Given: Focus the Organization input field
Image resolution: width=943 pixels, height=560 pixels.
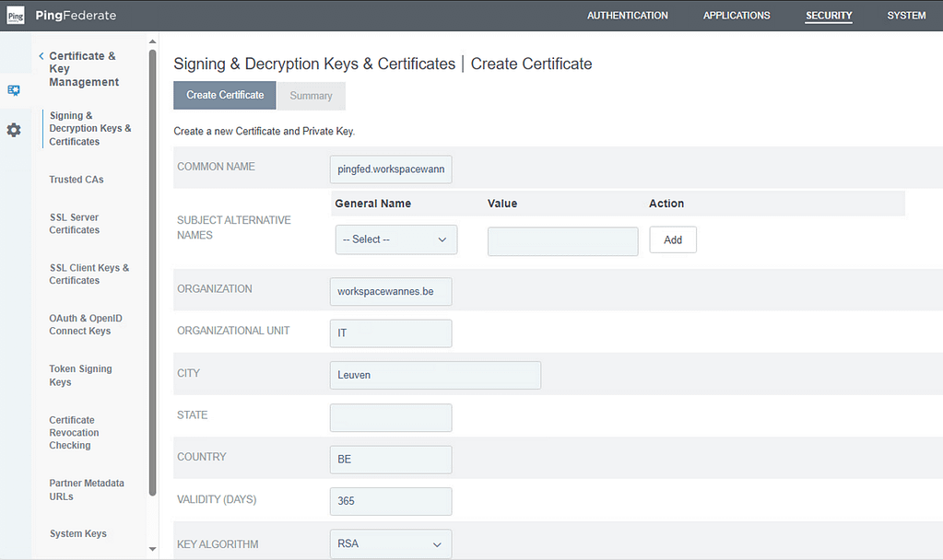Looking at the screenshot, I should pos(391,291).
